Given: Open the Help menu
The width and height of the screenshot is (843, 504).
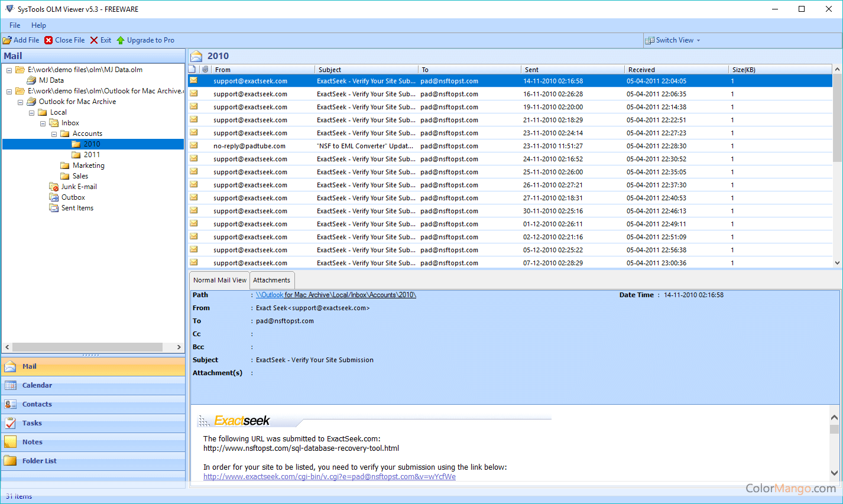Looking at the screenshot, I should pyautogui.click(x=38, y=25).
